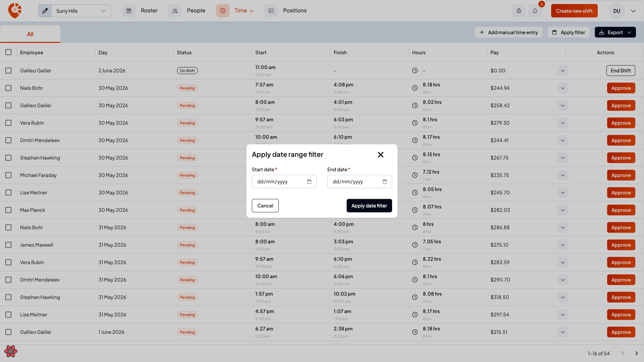Focus the End date input field
Image resolution: width=644 pixels, height=362 pixels.
(359, 182)
